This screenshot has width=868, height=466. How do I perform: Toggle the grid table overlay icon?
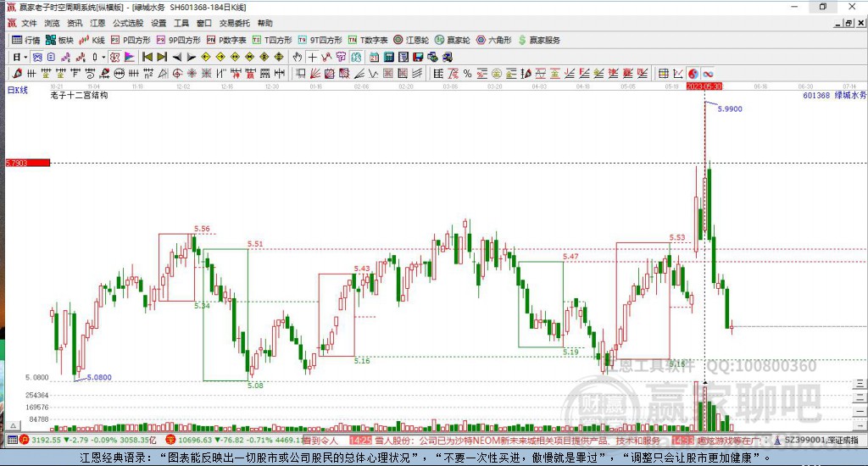(663, 73)
